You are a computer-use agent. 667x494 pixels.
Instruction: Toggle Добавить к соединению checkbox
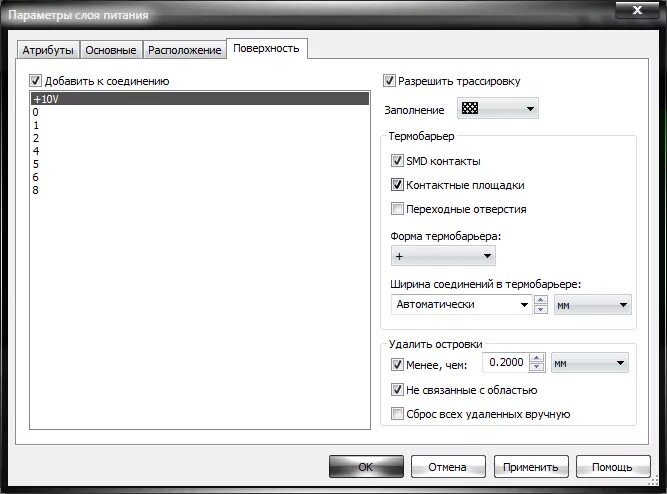click(35, 80)
